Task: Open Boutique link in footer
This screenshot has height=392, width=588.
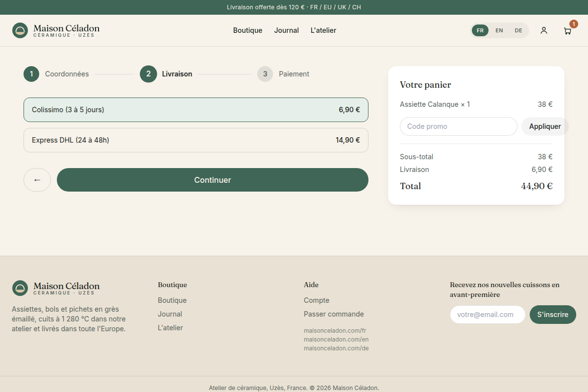Action: click(x=172, y=300)
